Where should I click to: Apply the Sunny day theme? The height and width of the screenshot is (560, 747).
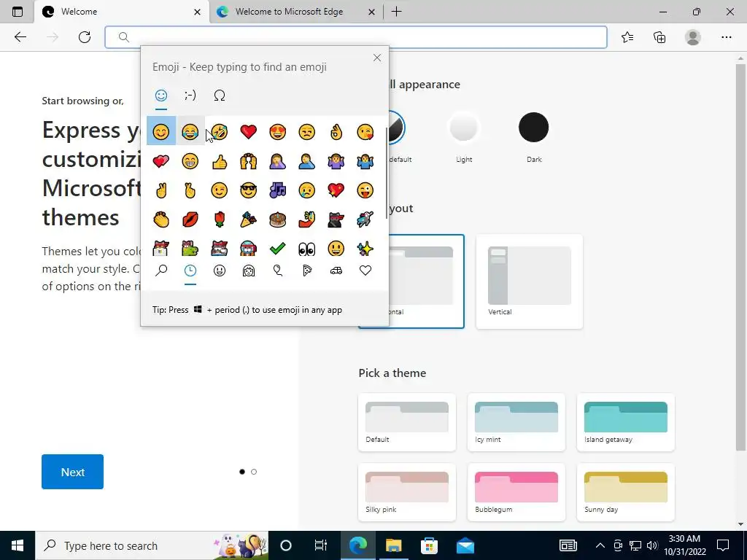[x=625, y=492]
